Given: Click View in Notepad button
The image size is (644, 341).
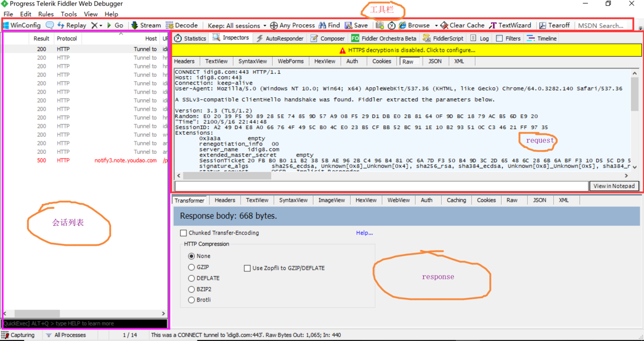Looking at the screenshot, I should click(x=614, y=186).
